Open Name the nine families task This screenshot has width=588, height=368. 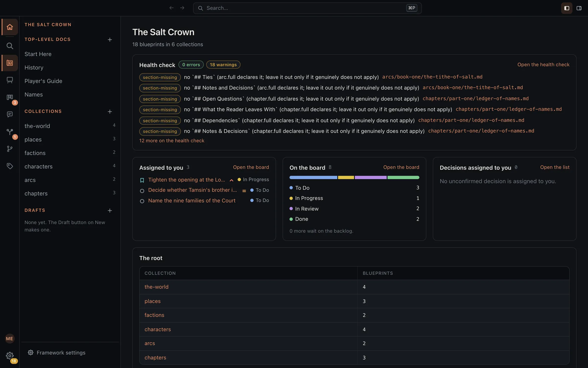192,200
